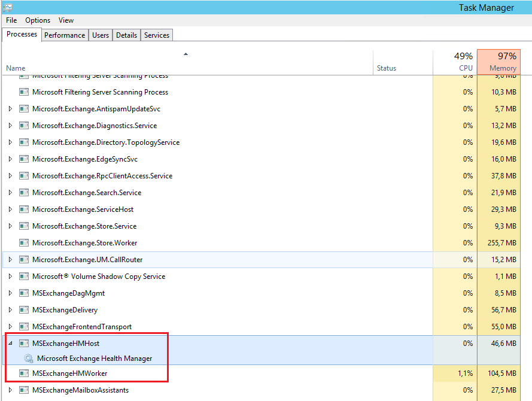Open the File menu
532x401 pixels.
click(11, 20)
